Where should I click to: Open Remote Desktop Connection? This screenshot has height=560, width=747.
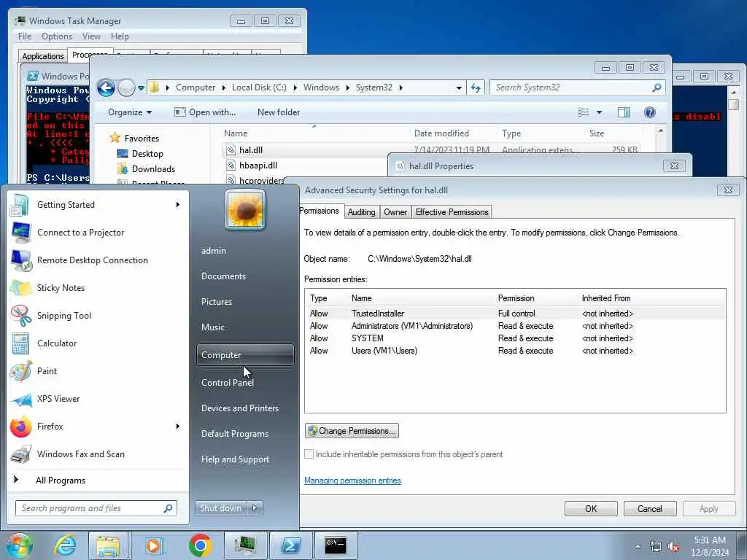pyautogui.click(x=98, y=260)
